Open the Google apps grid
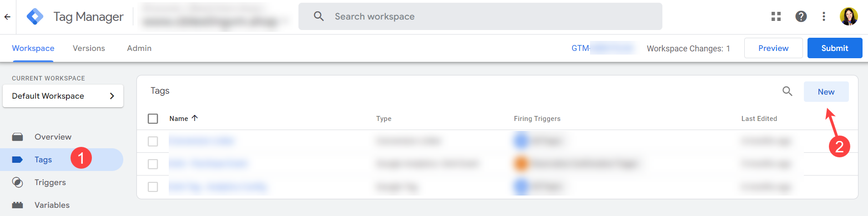Viewport: 868px width, 216px height. 776,17
